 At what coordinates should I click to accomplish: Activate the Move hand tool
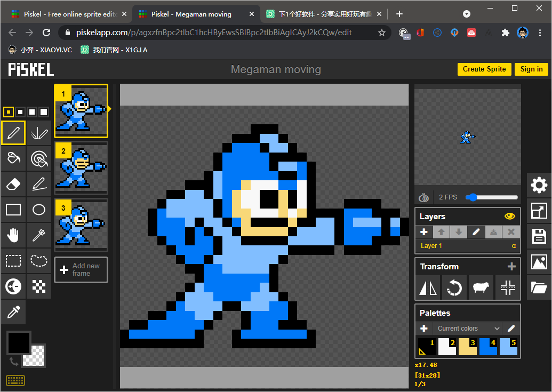pyautogui.click(x=13, y=235)
